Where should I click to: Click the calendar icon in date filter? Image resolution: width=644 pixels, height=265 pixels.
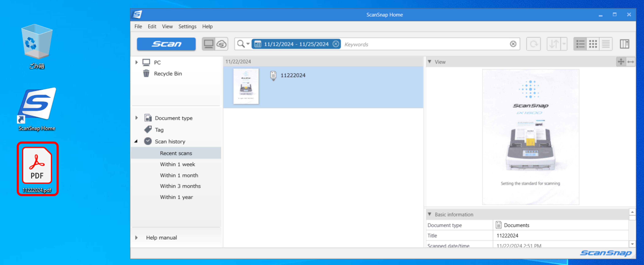(257, 44)
